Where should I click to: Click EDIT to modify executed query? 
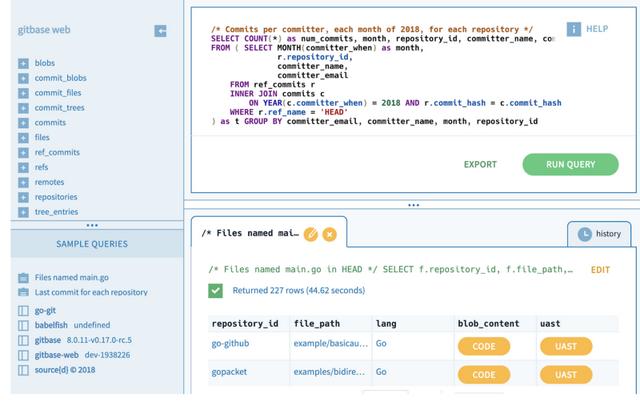[600, 270]
